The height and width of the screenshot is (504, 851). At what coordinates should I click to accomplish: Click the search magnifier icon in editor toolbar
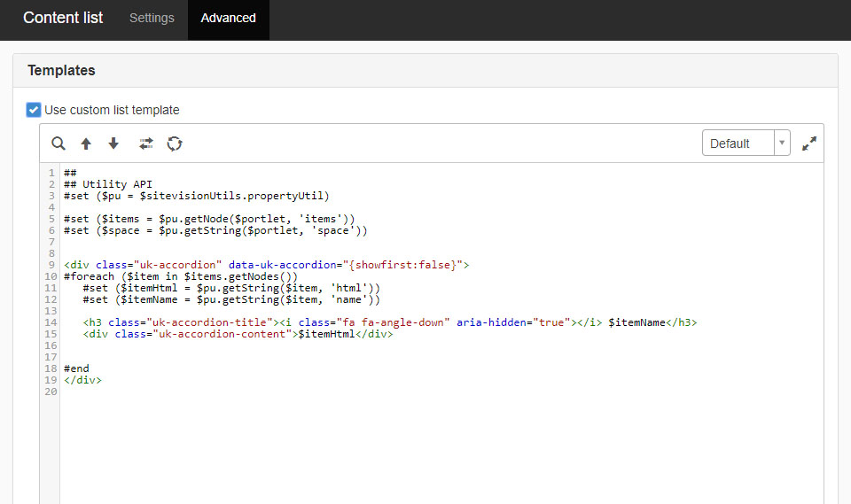pyautogui.click(x=59, y=143)
